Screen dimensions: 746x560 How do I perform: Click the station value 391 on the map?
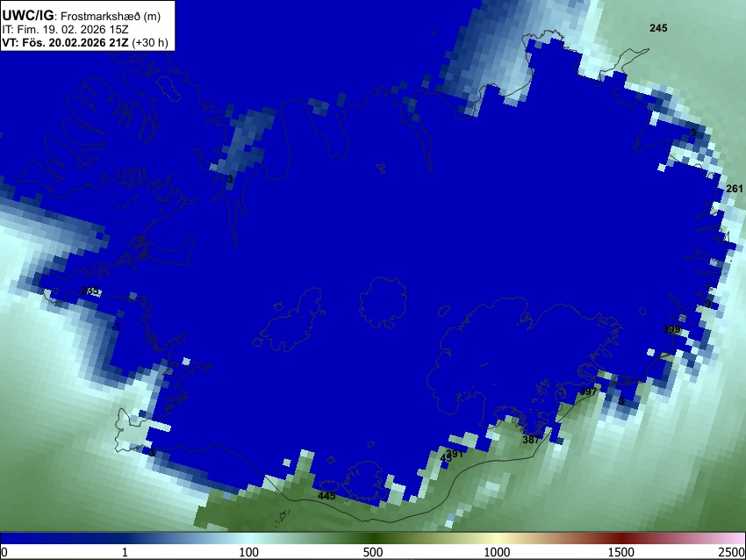[x=455, y=454]
